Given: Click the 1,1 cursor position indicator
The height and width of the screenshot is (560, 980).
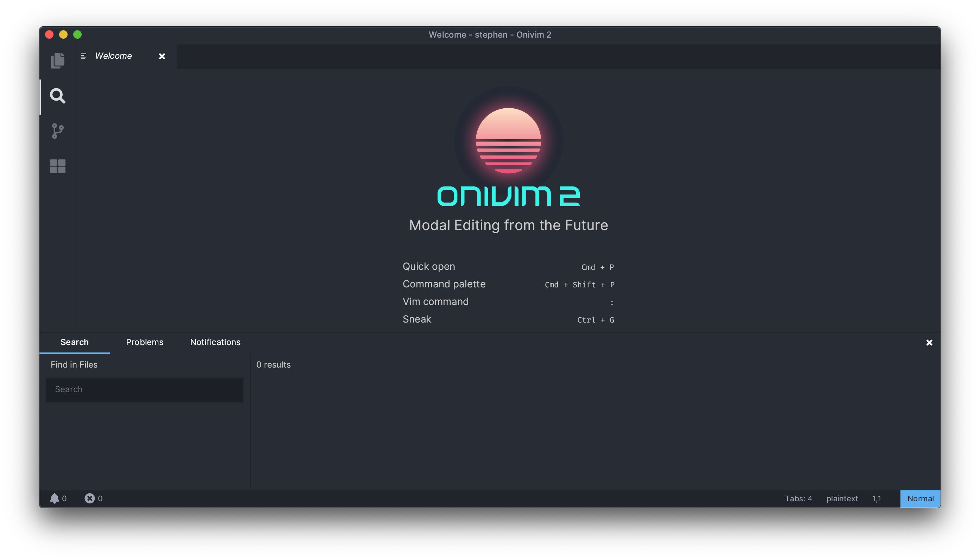Looking at the screenshot, I should tap(877, 498).
